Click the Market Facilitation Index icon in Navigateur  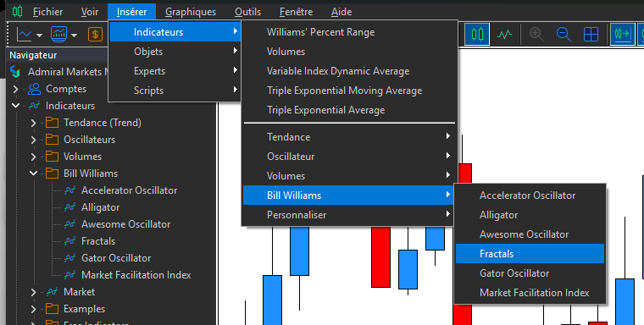[x=70, y=274]
